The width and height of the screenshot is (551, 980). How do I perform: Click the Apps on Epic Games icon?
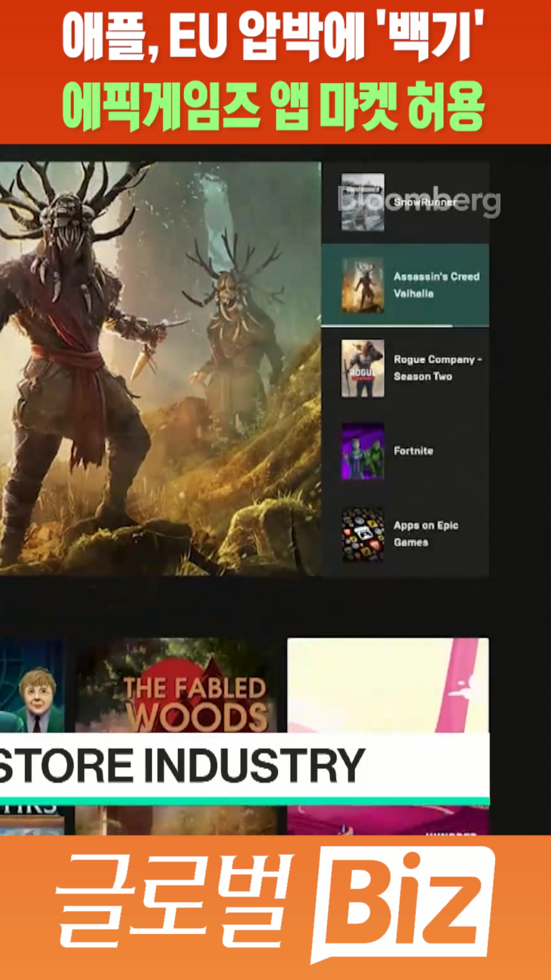pos(362,534)
